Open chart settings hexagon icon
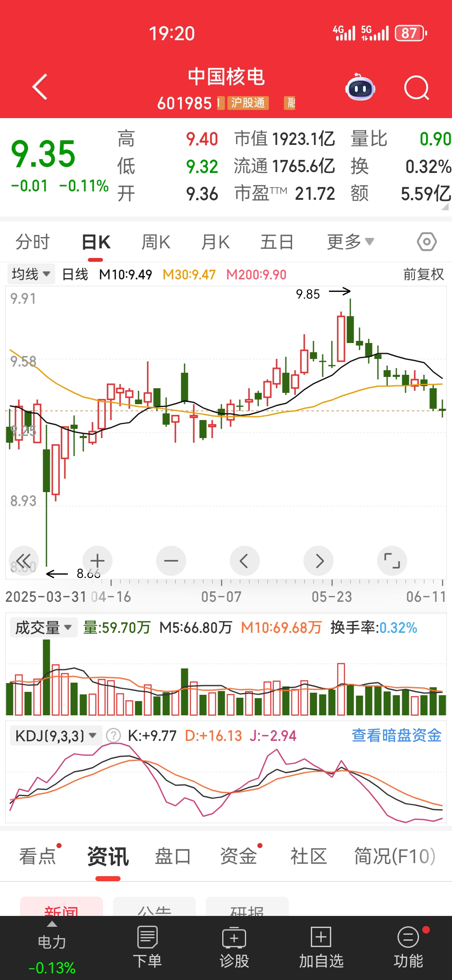 click(x=427, y=242)
